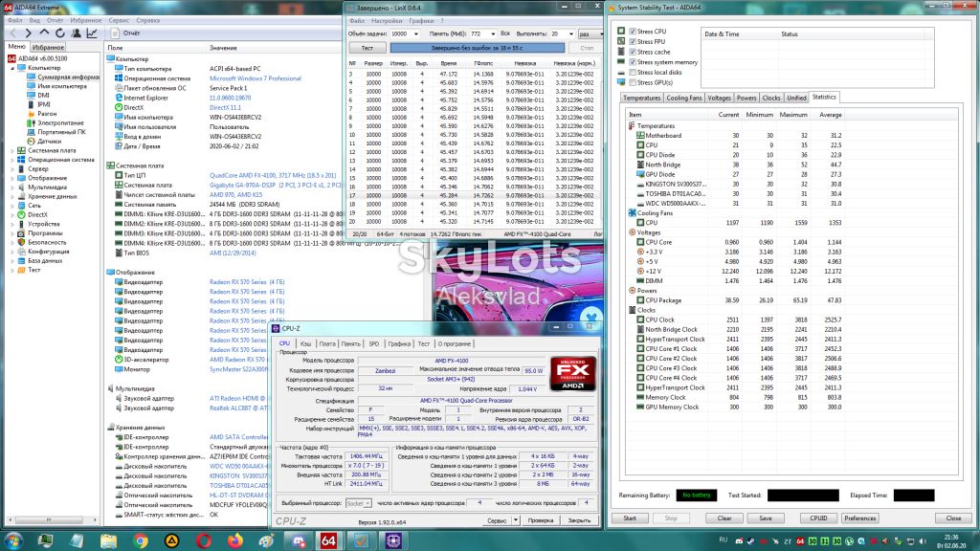Open Discord from the taskbar
Screen dimensions: 980x551
[298, 541]
